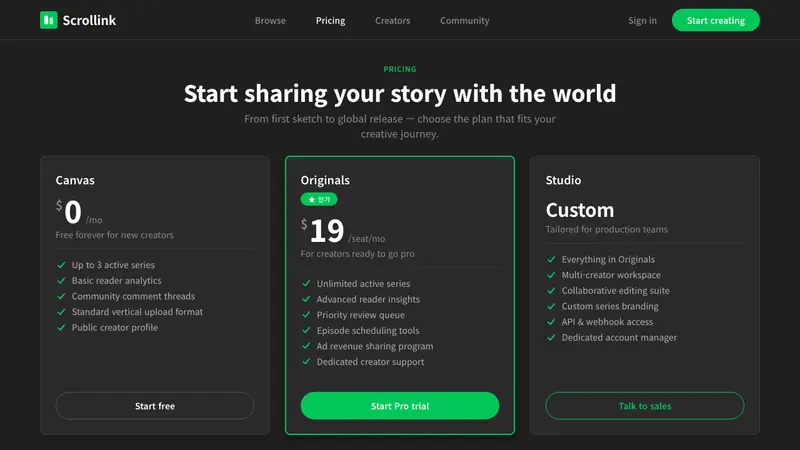The image size is (800, 450).
Task: Click checkmark beside Ad revenue sharing program
Action: (x=306, y=346)
